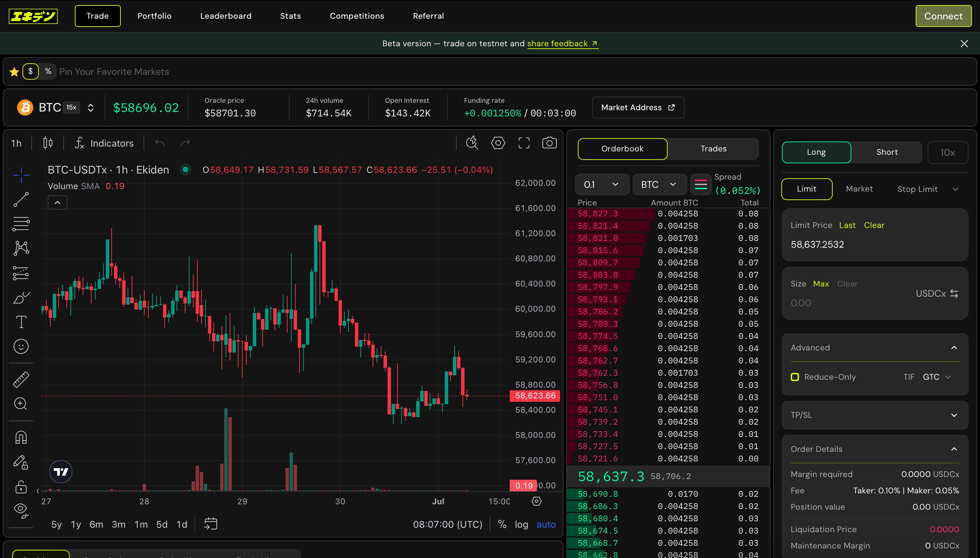The height and width of the screenshot is (558, 980).
Task: Open the TIF GTC dropdown
Action: pyautogui.click(x=937, y=377)
